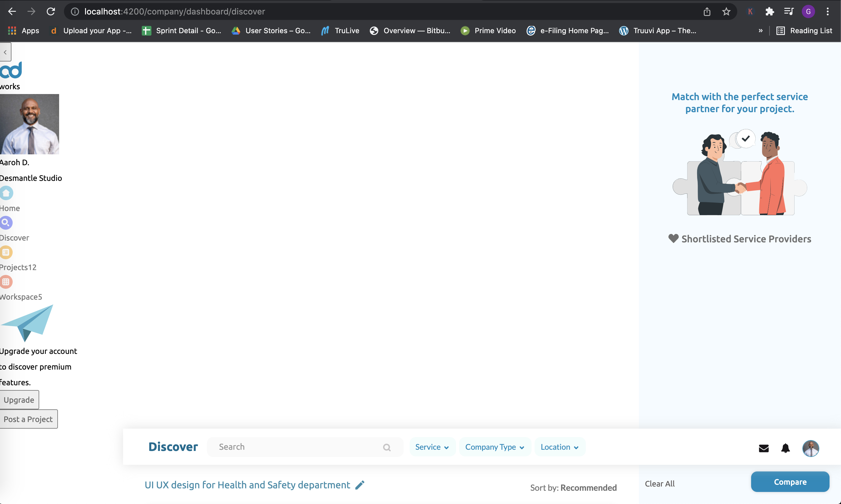Open the messages envelope icon

tap(763, 448)
